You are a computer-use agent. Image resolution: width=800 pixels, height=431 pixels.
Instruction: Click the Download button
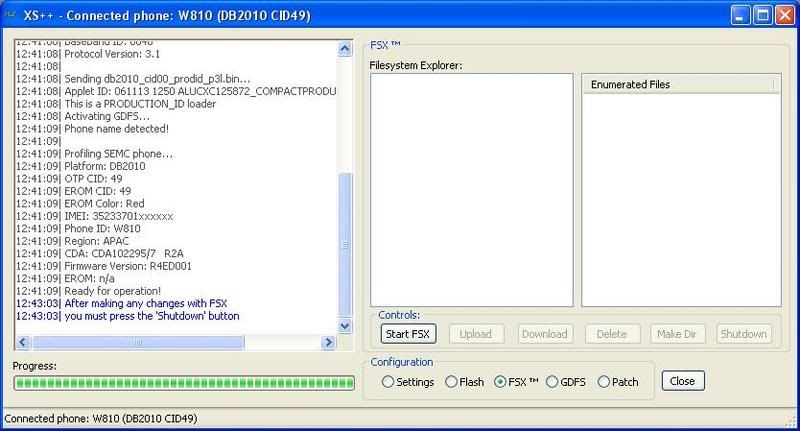(x=544, y=334)
